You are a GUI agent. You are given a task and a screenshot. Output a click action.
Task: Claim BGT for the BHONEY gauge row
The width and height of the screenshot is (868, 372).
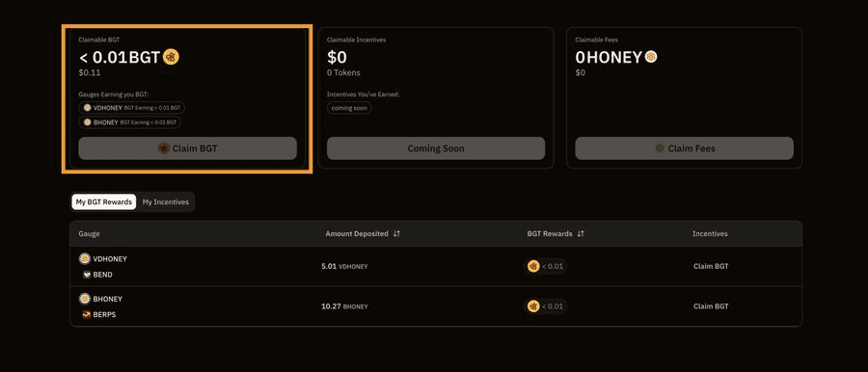point(711,306)
